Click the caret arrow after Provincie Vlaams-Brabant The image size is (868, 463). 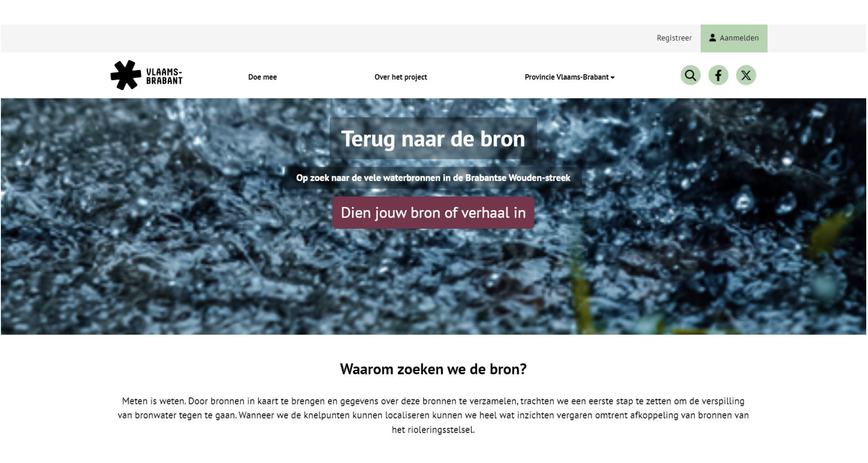point(612,78)
